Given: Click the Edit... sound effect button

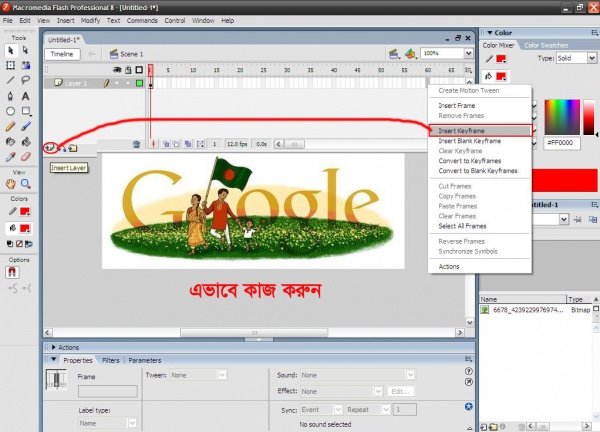Looking at the screenshot, I should click(x=400, y=391).
